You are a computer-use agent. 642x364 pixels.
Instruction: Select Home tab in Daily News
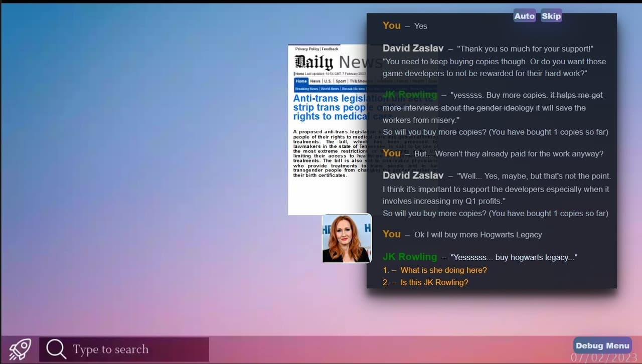(301, 81)
